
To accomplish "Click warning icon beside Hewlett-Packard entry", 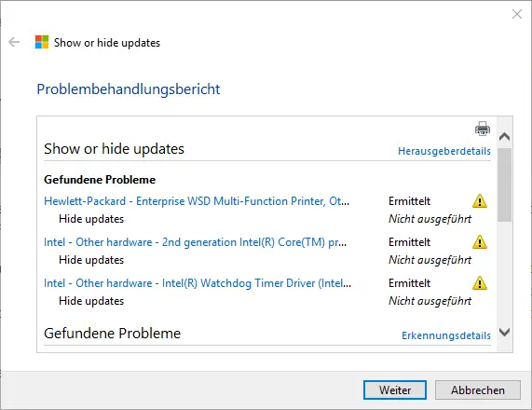I will click(480, 201).
